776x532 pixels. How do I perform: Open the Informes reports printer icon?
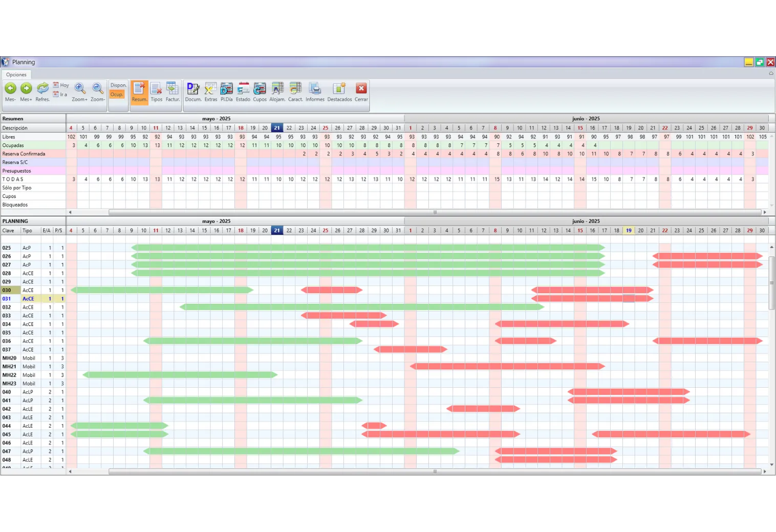click(315, 92)
